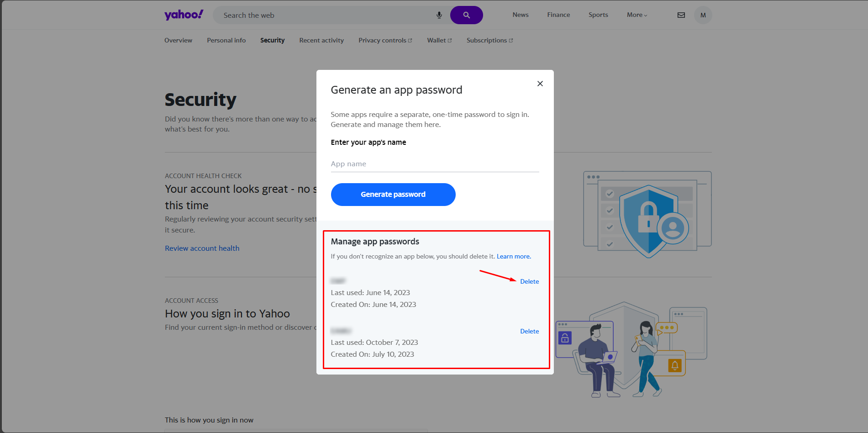Open Finance in the top navigation

point(558,15)
